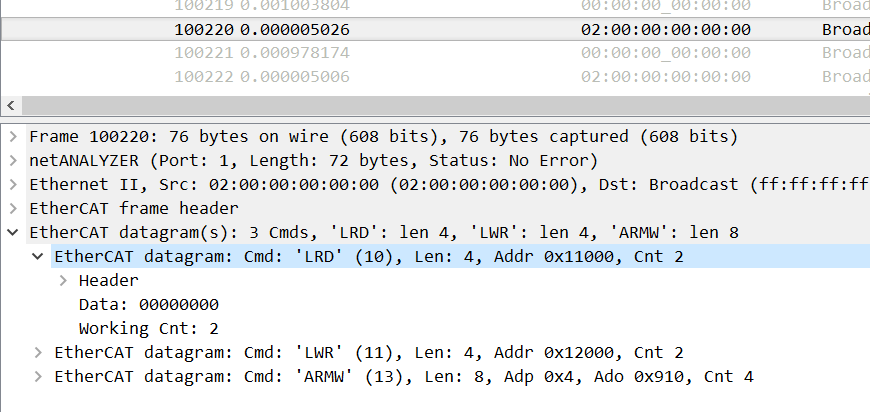Select packet 100219 in the list

(x=435, y=6)
